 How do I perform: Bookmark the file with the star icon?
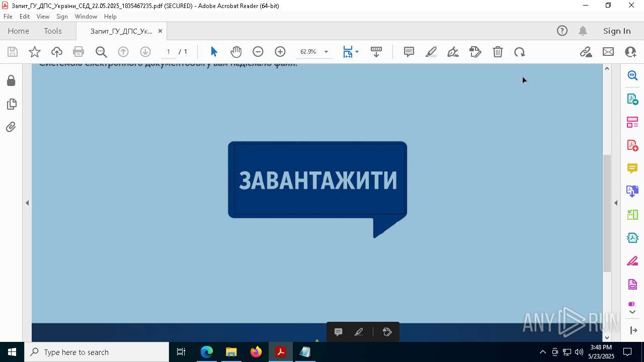pos(35,52)
